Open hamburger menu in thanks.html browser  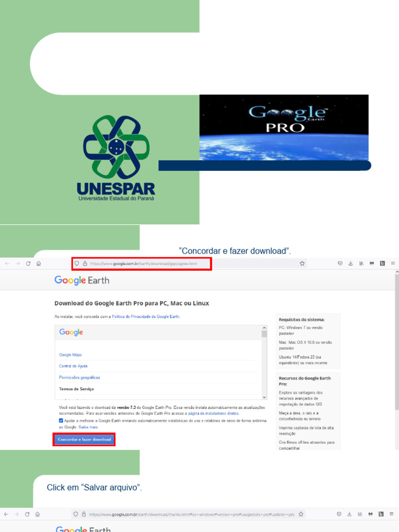tap(392, 514)
